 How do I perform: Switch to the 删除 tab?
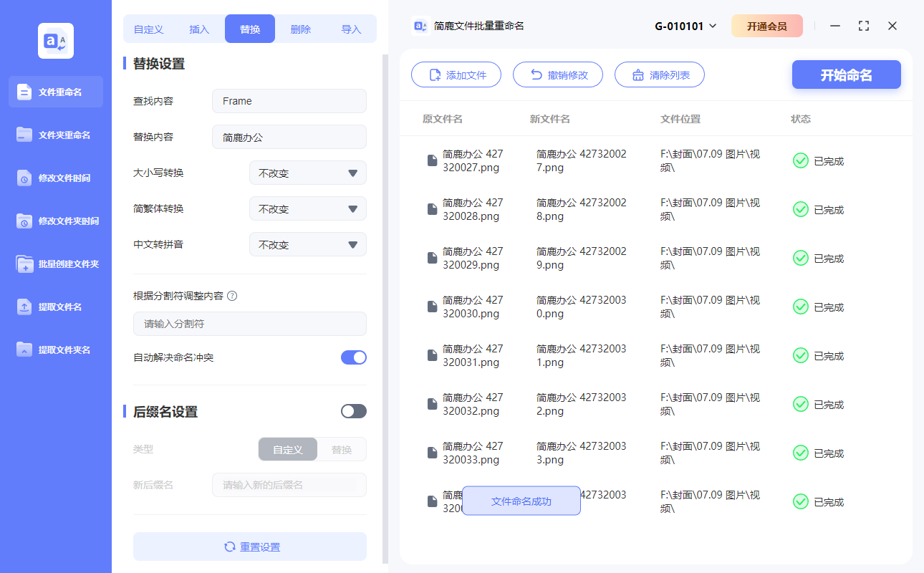[x=301, y=29]
